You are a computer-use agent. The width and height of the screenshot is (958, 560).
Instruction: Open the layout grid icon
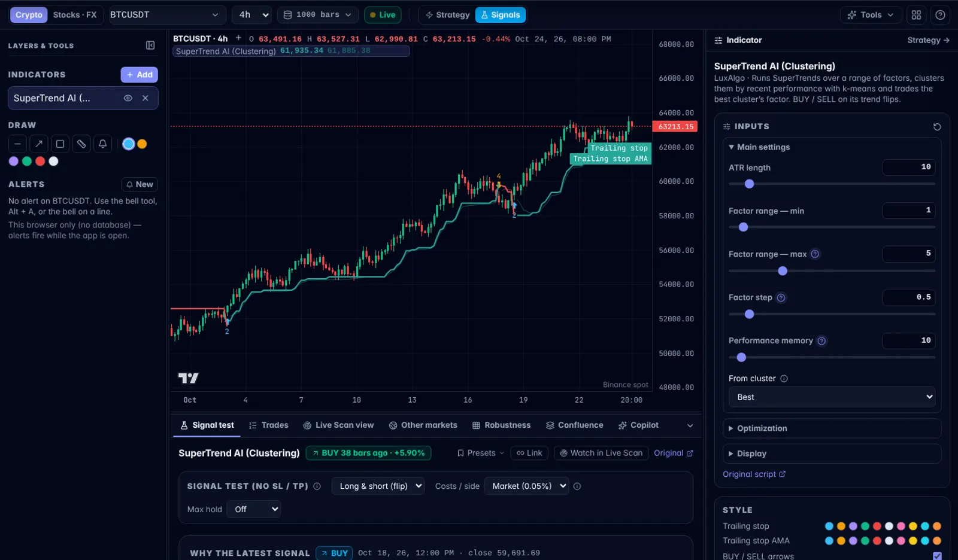[916, 15]
